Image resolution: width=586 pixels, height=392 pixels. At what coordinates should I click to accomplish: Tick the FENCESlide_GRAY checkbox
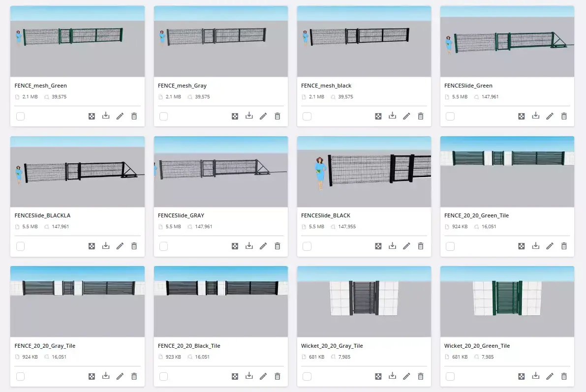(164, 246)
